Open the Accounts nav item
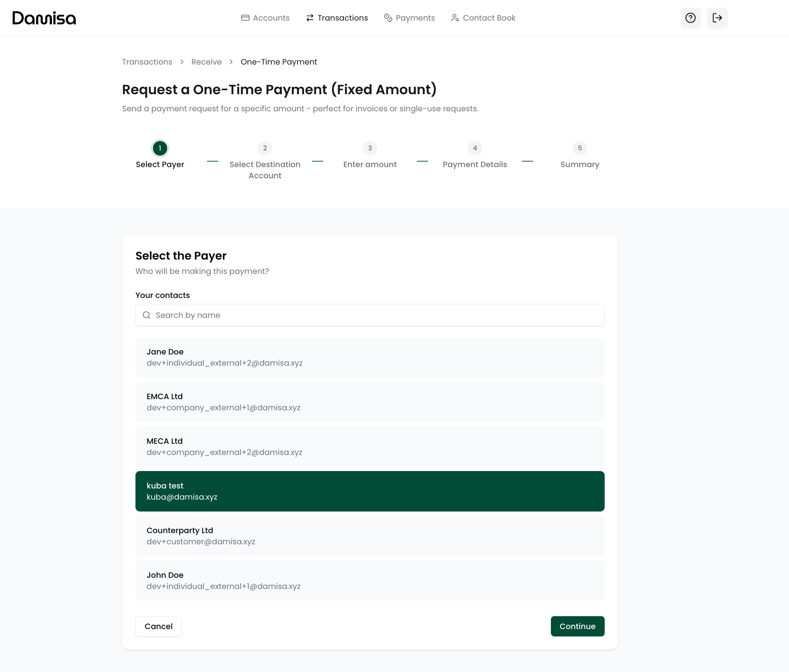The width and height of the screenshot is (789, 672). click(x=265, y=18)
